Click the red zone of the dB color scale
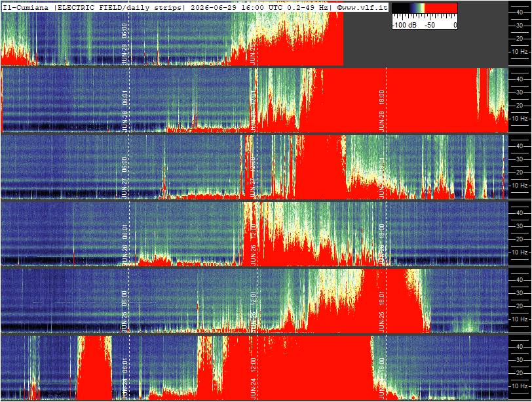This screenshot has width=532, height=402. coord(441,8)
